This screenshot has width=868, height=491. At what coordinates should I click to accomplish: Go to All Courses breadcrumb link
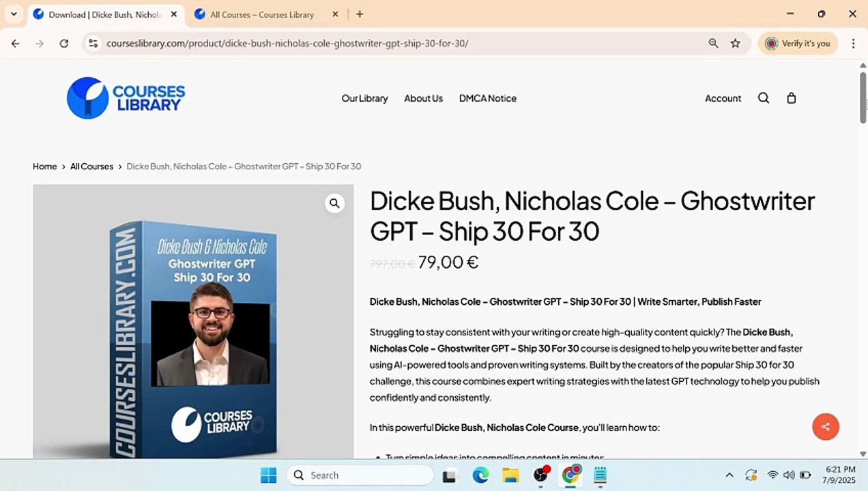tap(91, 166)
